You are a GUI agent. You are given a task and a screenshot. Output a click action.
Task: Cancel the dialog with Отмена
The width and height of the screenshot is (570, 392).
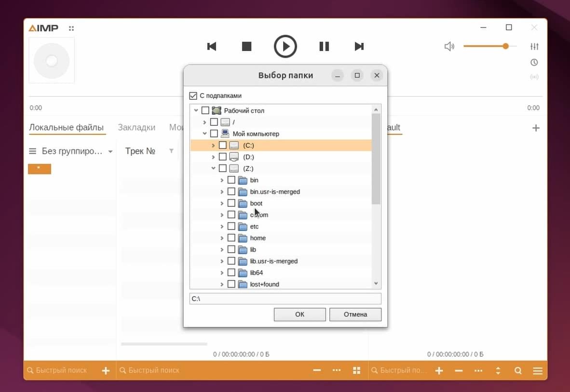(355, 314)
